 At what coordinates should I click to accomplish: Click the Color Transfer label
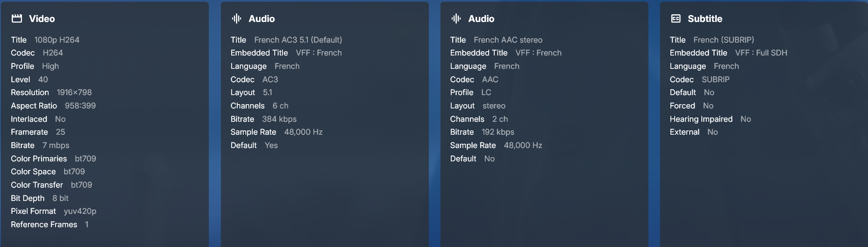coord(37,185)
